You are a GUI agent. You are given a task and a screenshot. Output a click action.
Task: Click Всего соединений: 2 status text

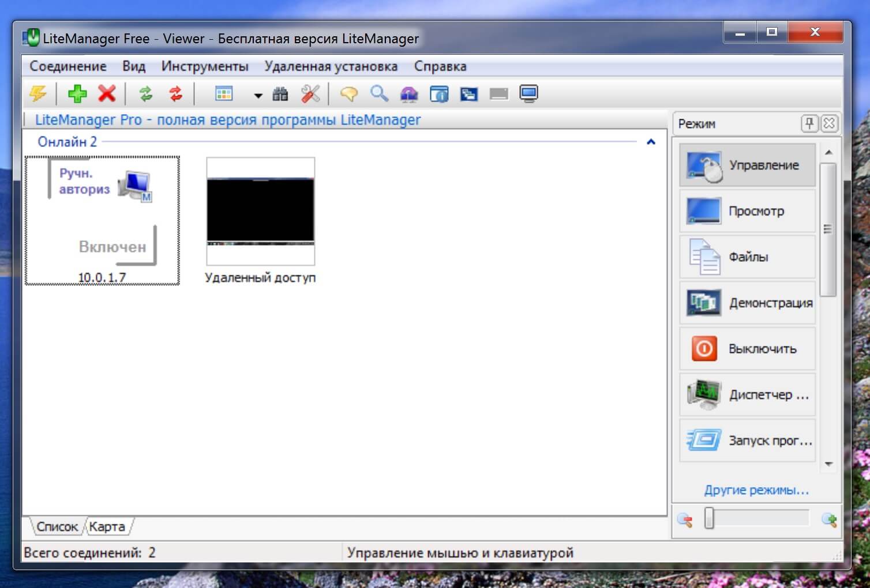coord(89,553)
